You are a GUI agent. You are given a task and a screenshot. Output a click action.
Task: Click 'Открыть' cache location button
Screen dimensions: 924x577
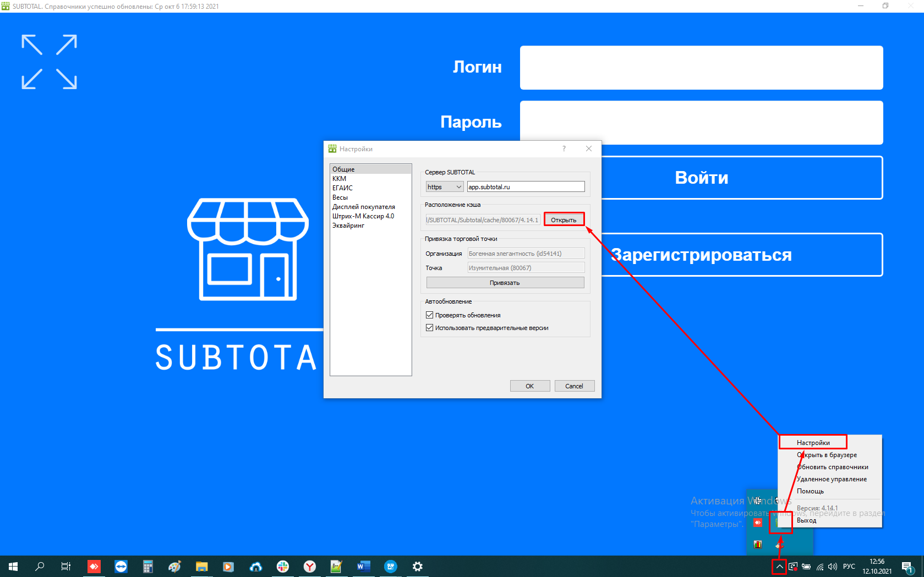[x=564, y=219]
